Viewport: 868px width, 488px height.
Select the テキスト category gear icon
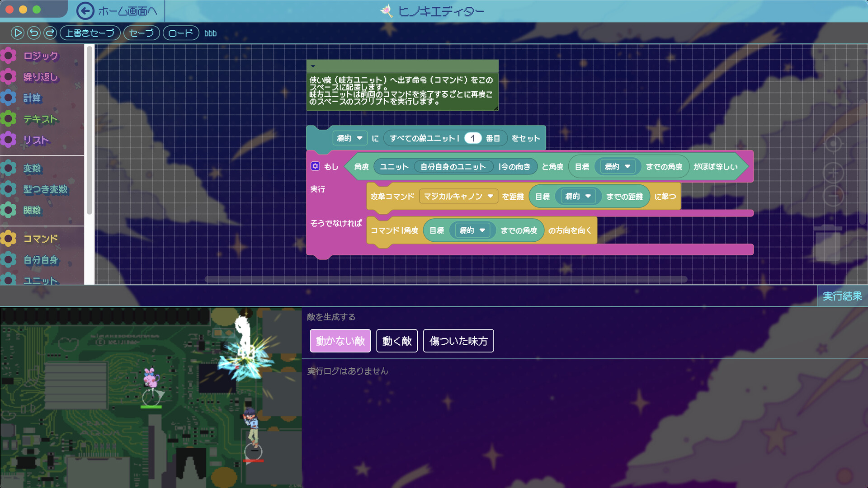pyautogui.click(x=9, y=119)
